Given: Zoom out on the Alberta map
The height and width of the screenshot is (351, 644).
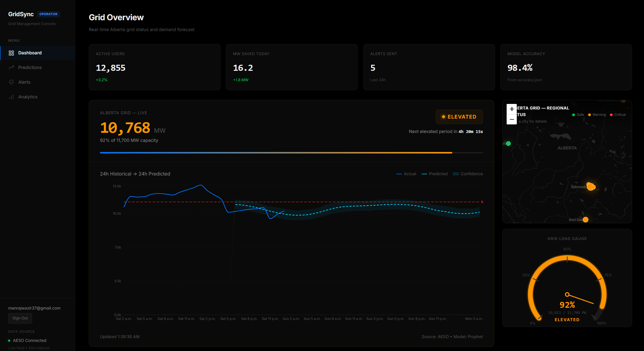Looking at the screenshot, I should [x=511, y=119].
